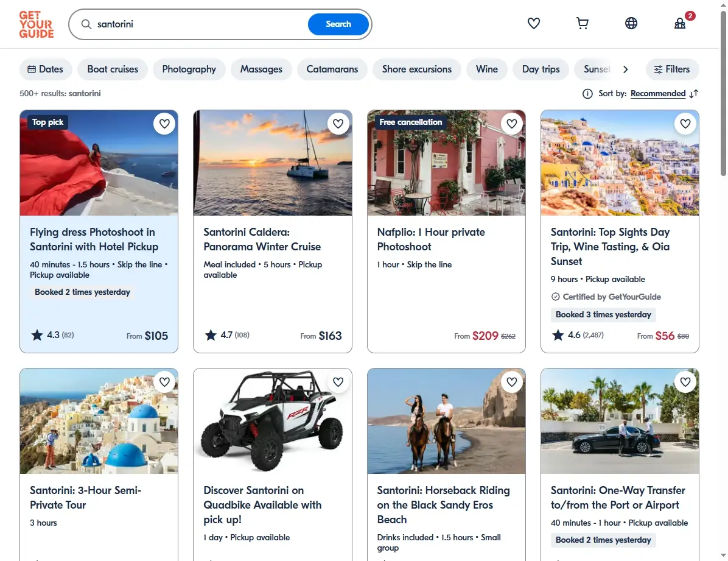This screenshot has height=561, width=728.
Task: Favorite the Top Sights Day Trip
Action: tap(685, 124)
